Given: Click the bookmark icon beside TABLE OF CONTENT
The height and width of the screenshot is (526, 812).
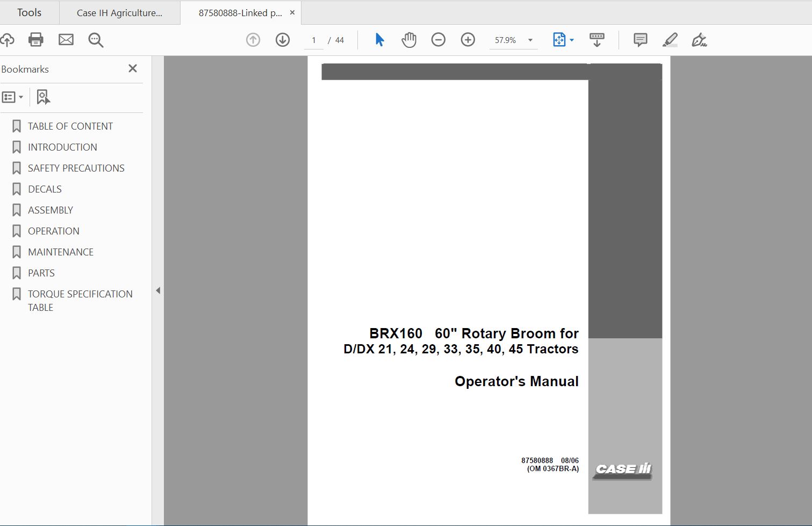Looking at the screenshot, I should click(17, 126).
